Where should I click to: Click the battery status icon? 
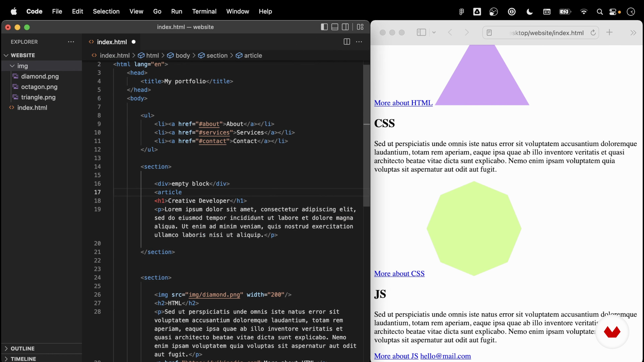tap(565, 12)
